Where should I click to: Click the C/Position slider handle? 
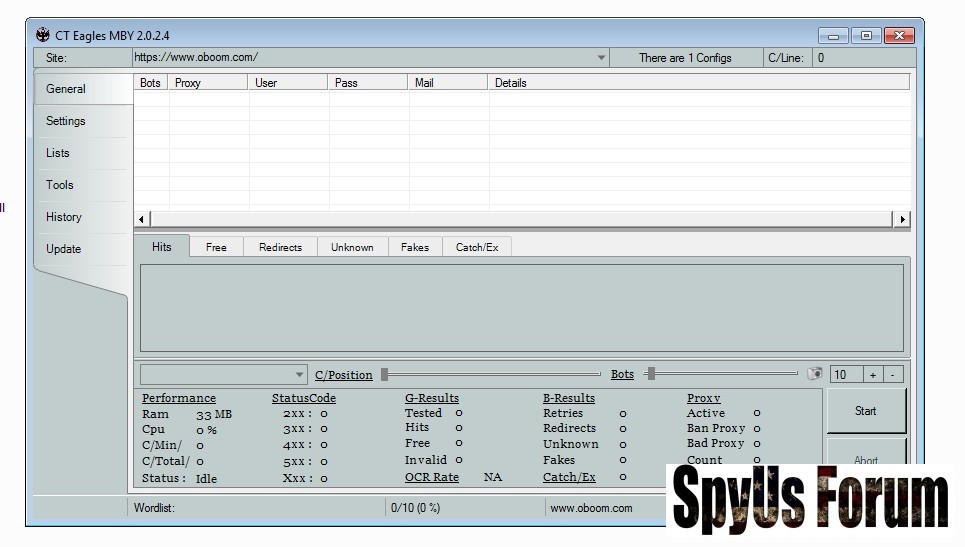[384, 374]
